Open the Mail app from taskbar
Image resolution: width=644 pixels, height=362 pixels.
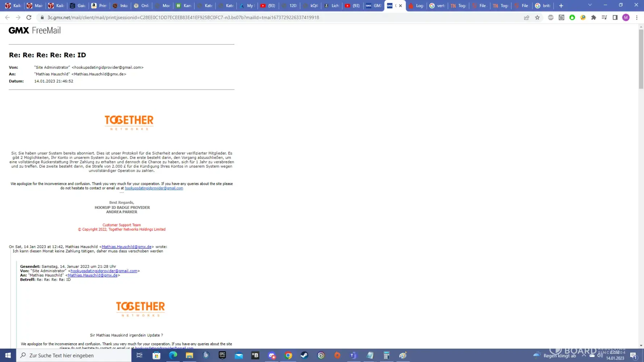coord(239,355)
